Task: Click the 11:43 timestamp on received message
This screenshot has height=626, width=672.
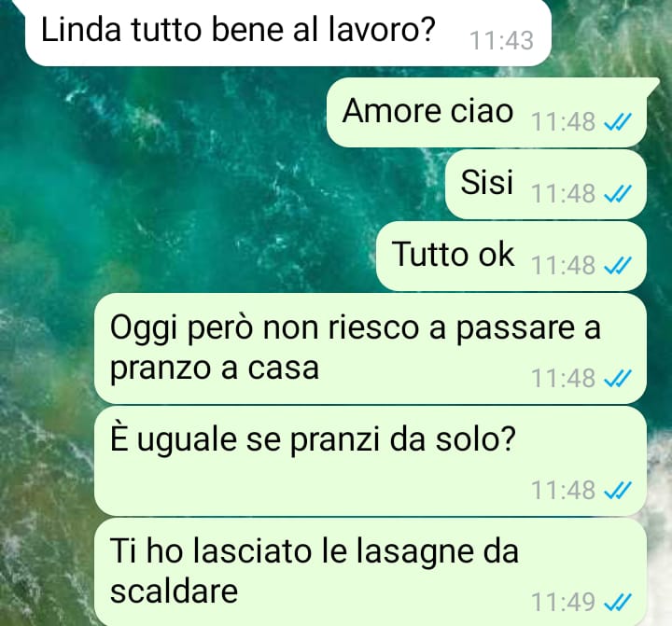Action: 502,41
